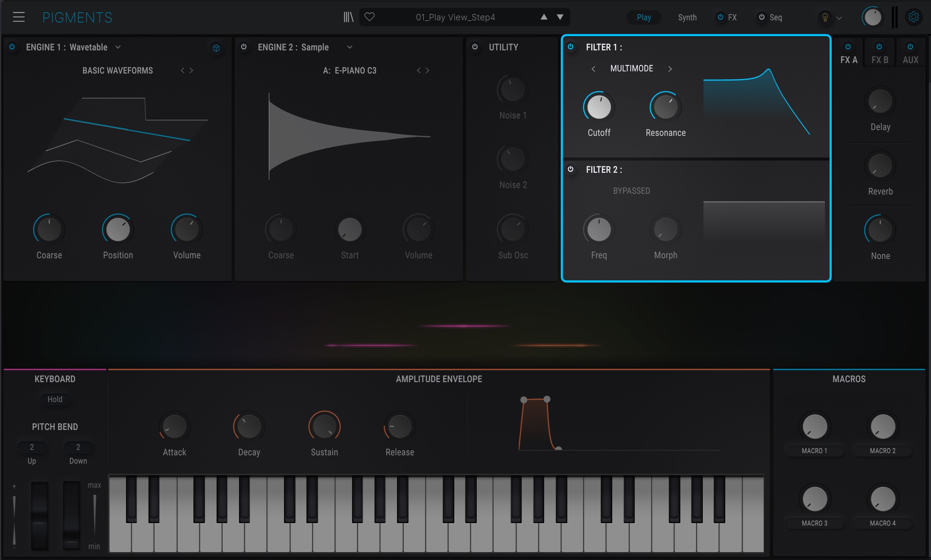
Task: Click the Pitch Bend Down value field
Action: pos(78,447)
